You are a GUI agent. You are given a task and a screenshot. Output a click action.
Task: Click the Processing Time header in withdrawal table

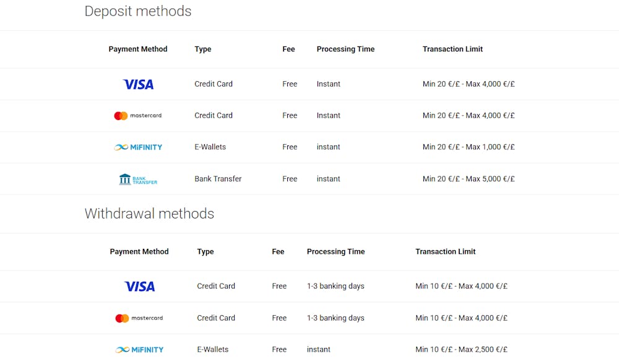click(335, 251)
